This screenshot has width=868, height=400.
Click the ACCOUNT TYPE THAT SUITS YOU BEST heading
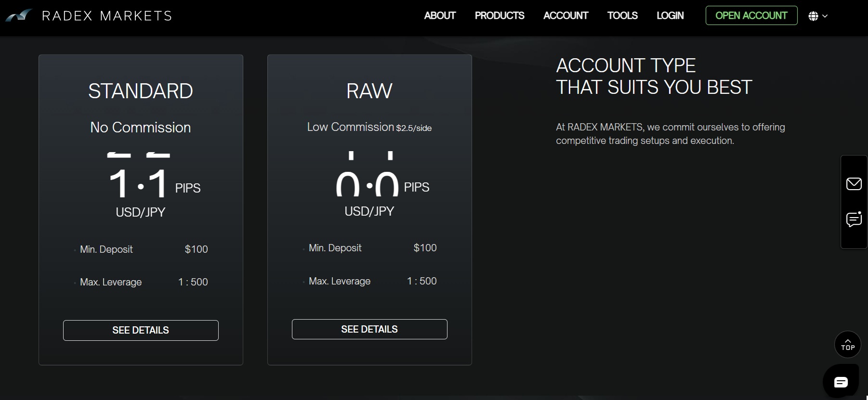(654, 77)
